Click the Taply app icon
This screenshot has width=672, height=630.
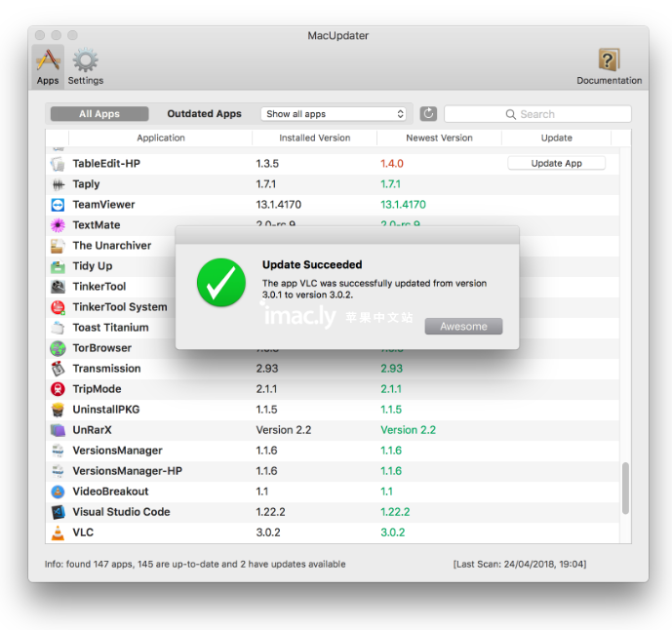pyautogui.click(x=58, y=184)
